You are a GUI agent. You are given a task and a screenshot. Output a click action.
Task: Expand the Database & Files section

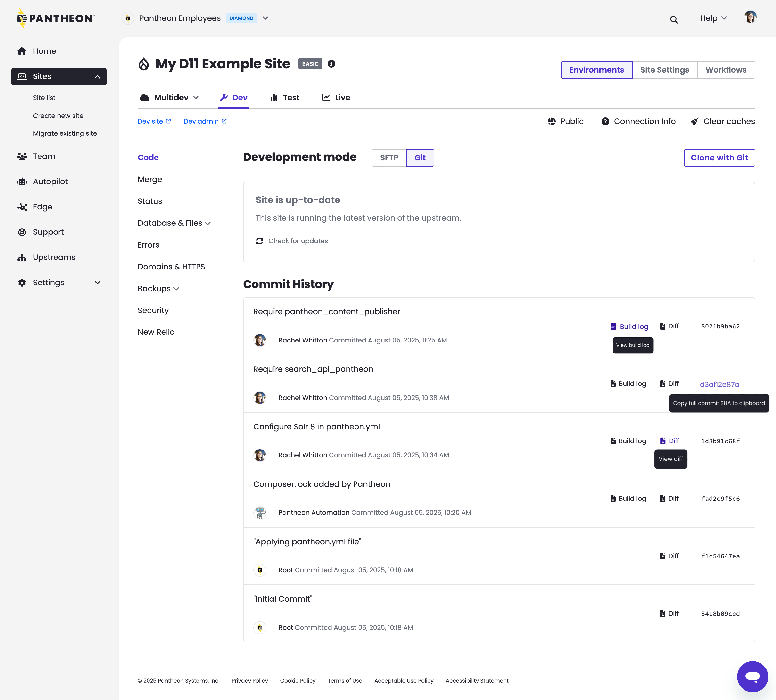coord(174,223)
